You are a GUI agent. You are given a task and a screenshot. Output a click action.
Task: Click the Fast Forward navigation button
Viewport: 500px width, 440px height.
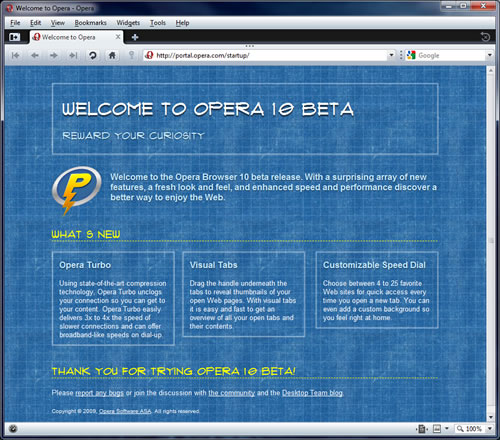[x=73, y=55]
